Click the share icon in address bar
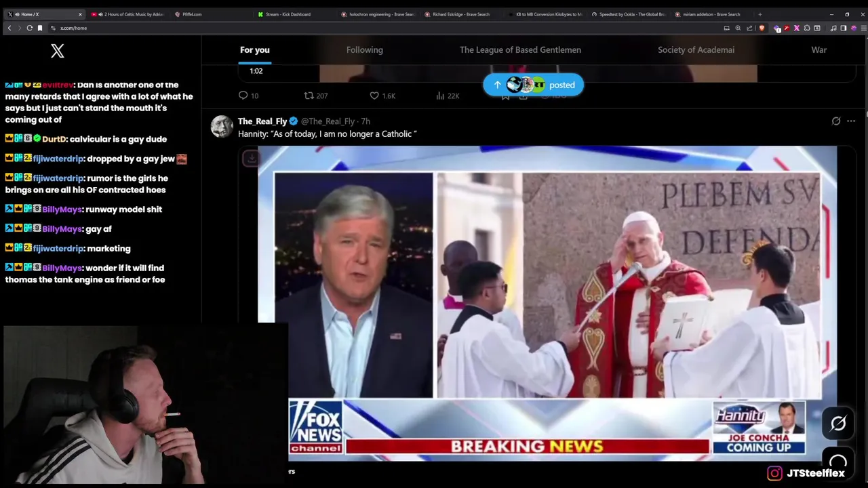868x488 pixels. click(x=749, y=28)
